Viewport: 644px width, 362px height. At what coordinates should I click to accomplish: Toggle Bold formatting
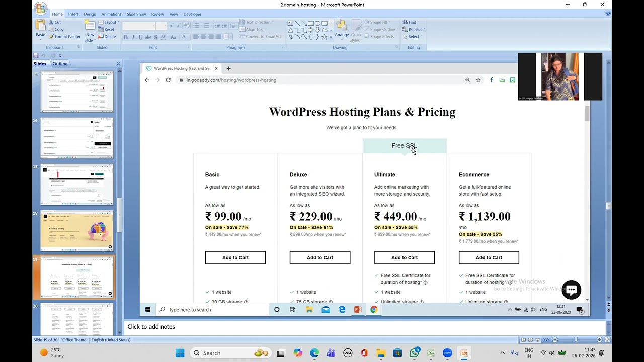(x=126, y=37)
